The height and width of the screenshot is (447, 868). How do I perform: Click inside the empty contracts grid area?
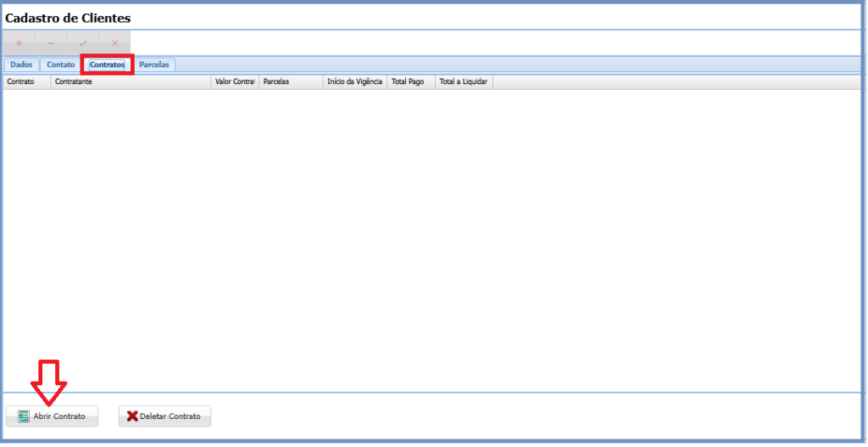[x=424, y=237]
